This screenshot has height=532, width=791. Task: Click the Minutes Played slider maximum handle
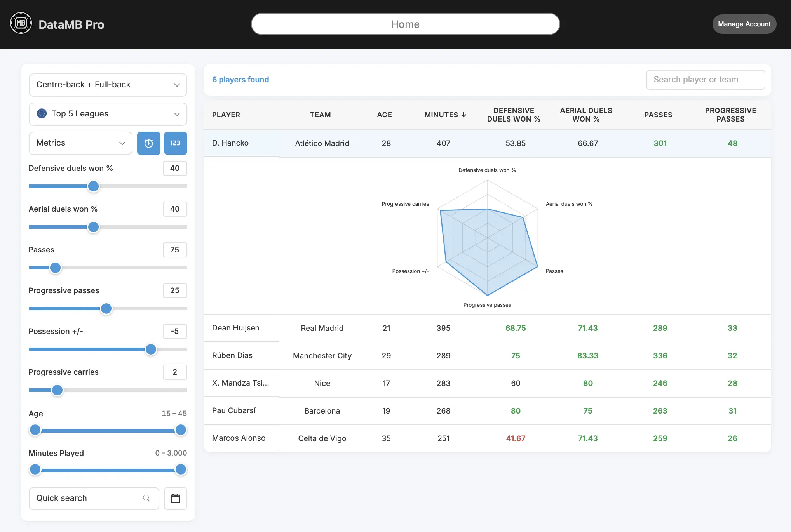181,469
